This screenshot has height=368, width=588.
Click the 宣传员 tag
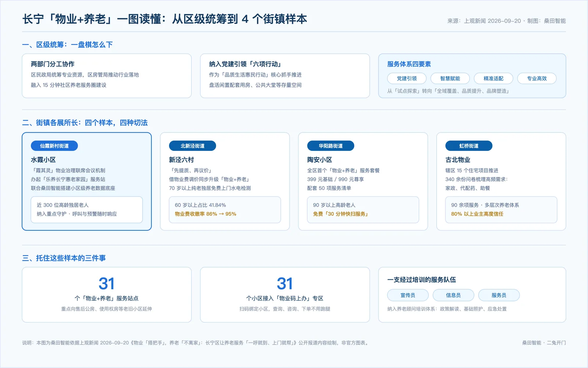pos(408,295)
